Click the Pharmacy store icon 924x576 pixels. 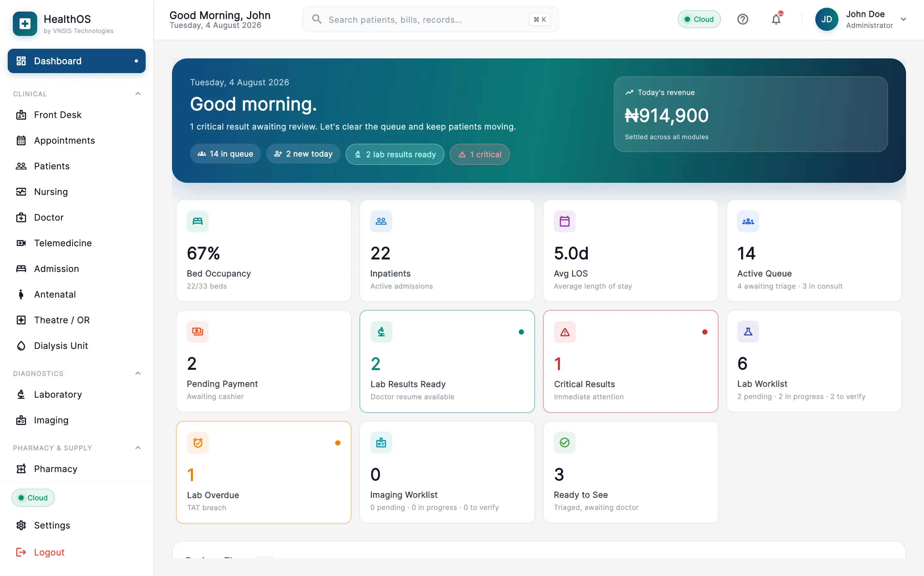(x=21, y=469)
